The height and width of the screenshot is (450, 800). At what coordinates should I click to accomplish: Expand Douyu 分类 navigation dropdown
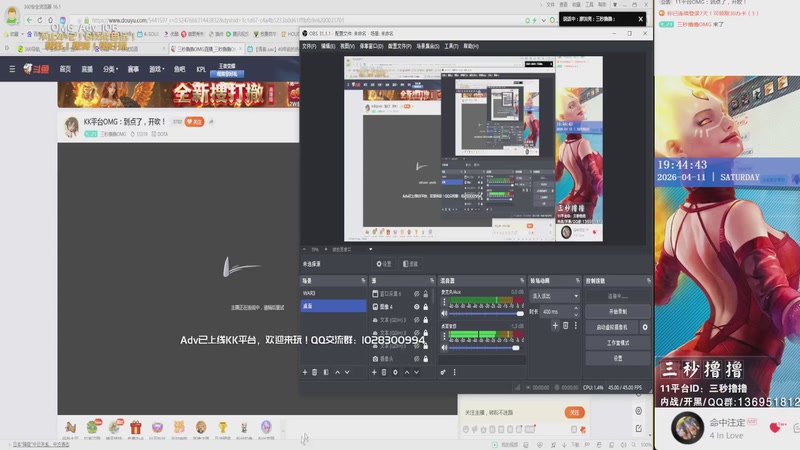point(110,69)
